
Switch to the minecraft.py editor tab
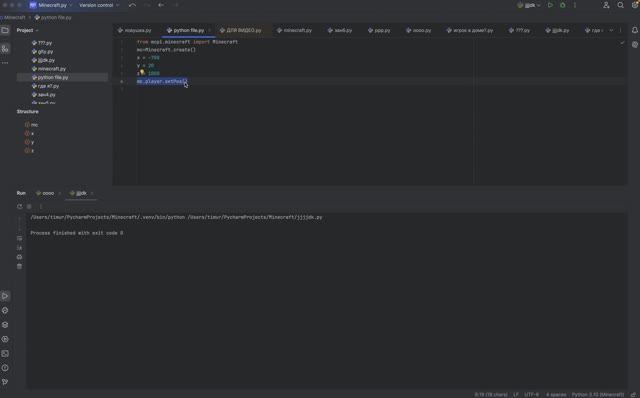(x=294, y=30)
